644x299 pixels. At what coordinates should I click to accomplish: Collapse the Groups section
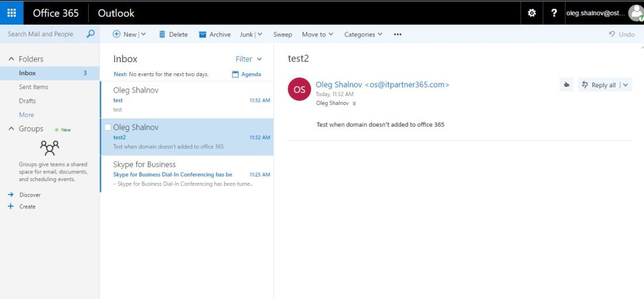(11, 129)
